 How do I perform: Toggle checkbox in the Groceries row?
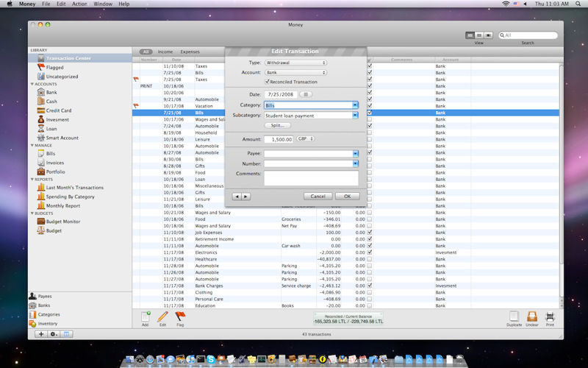click(370, 219)
